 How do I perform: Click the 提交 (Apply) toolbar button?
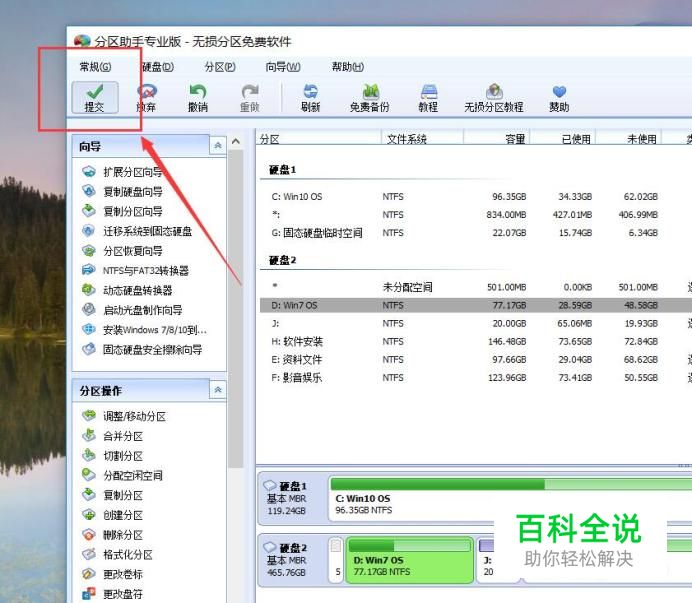tap(95, 97)
